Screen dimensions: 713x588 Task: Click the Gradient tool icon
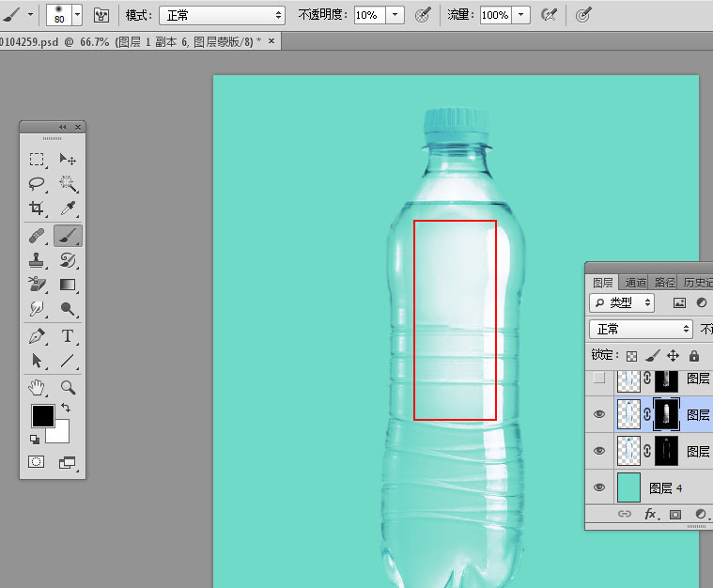coord(68,285)
